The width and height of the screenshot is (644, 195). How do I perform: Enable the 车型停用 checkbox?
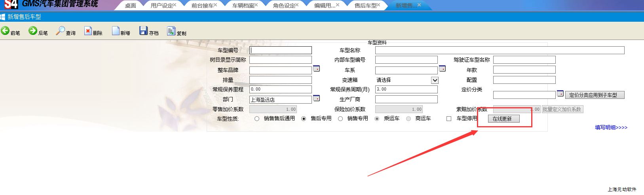(x=449, y=119)
